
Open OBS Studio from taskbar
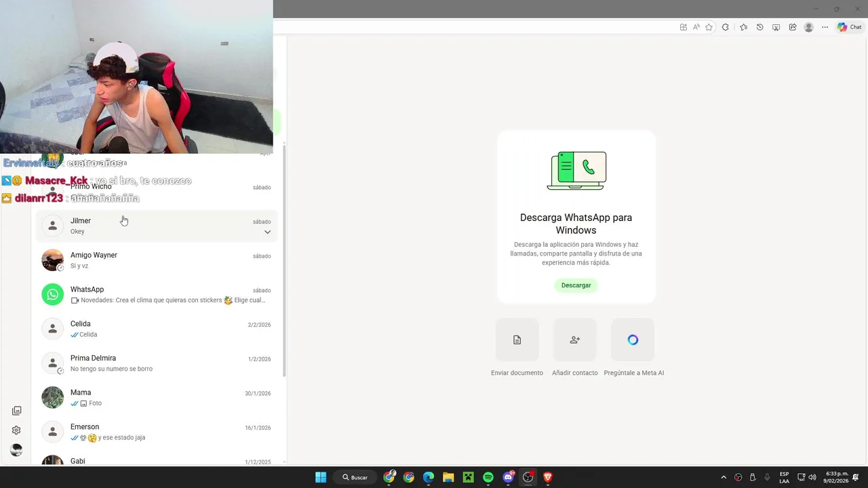pos(528,477)
